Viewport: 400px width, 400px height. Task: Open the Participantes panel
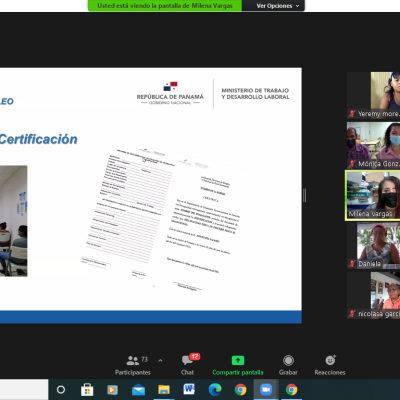(133, 365)
